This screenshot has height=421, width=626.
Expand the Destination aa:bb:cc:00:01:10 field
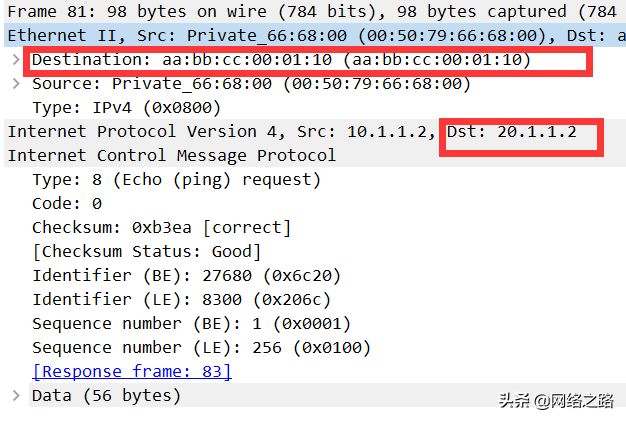pyautogui.click(x=16, y=60)
